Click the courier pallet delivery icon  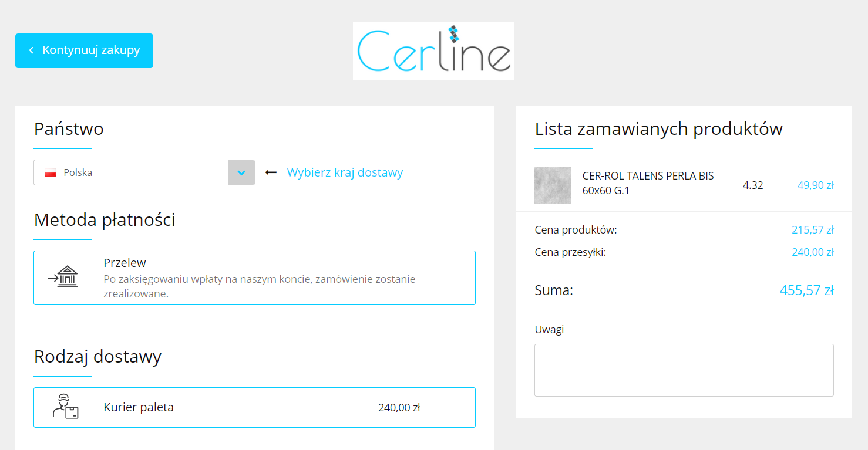(65, 407)
